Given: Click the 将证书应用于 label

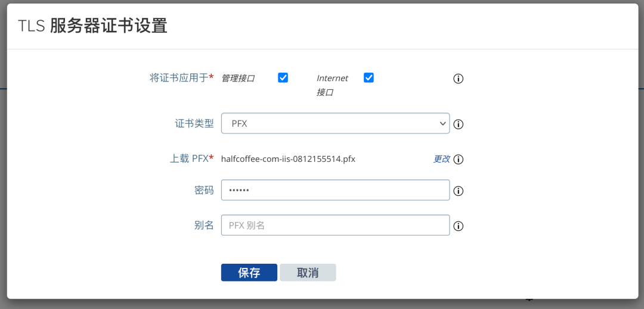Looking at the screenshot, I should click(181, 78).
